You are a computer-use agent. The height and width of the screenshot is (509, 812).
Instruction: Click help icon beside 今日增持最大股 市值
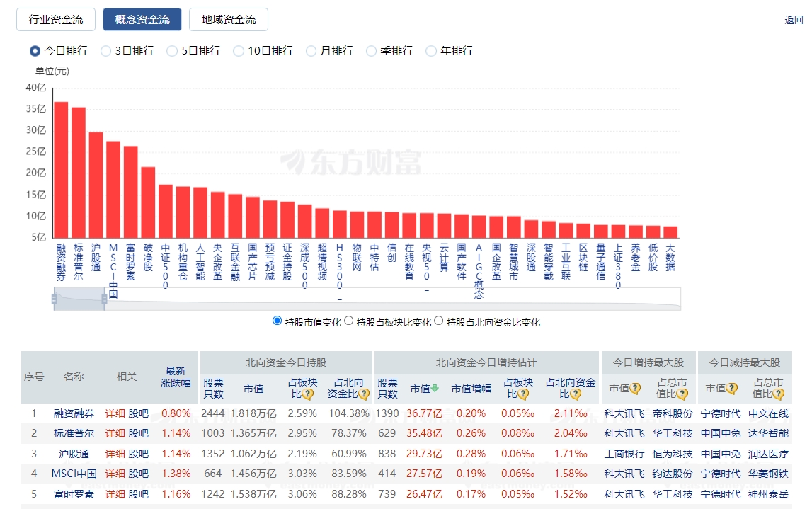(x=635, y=389)
